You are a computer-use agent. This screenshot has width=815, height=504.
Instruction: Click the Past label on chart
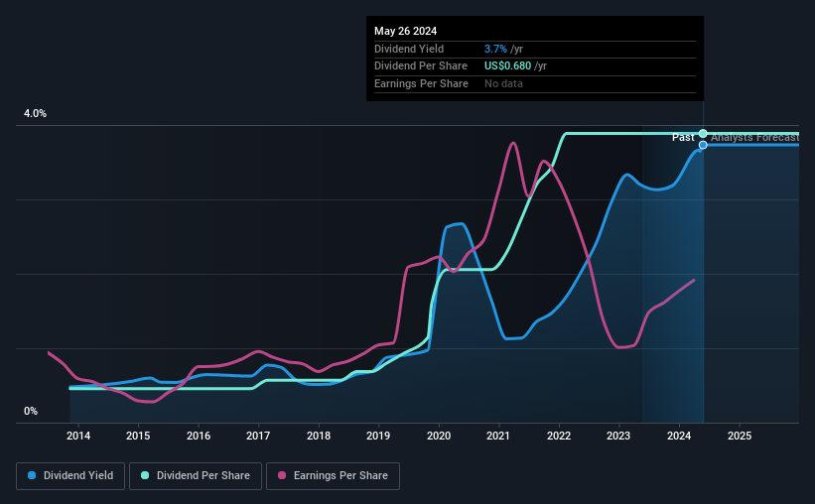pyautogui.click(x=683, y=137)
